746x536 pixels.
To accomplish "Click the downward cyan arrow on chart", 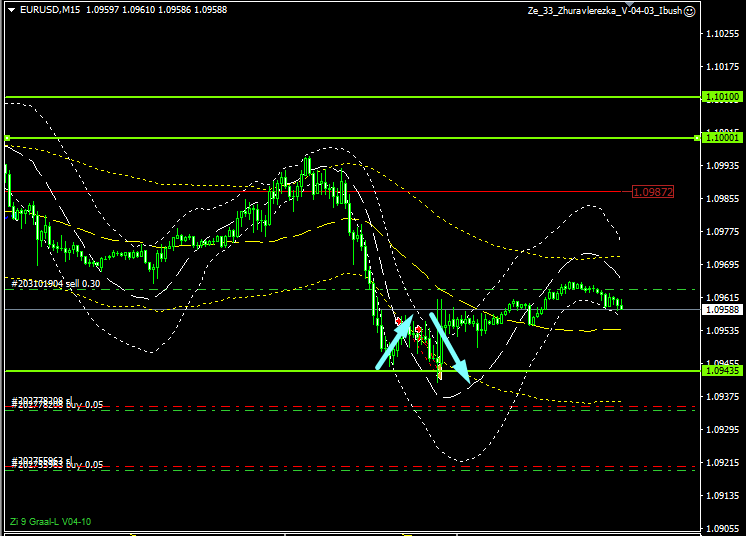I will 449,347.
